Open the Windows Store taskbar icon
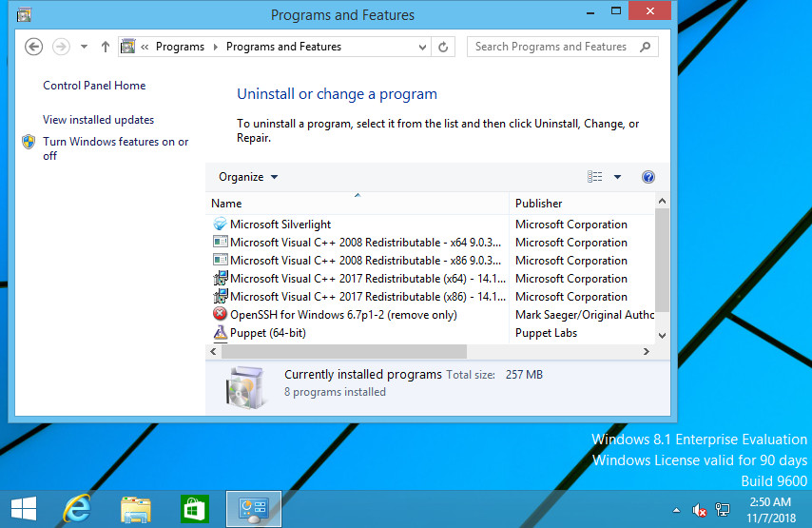 coord(195,509)
